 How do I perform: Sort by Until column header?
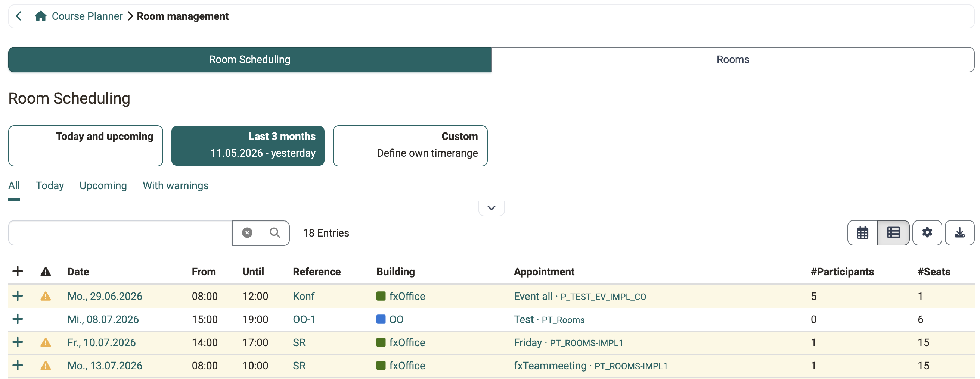click(253, 272)
